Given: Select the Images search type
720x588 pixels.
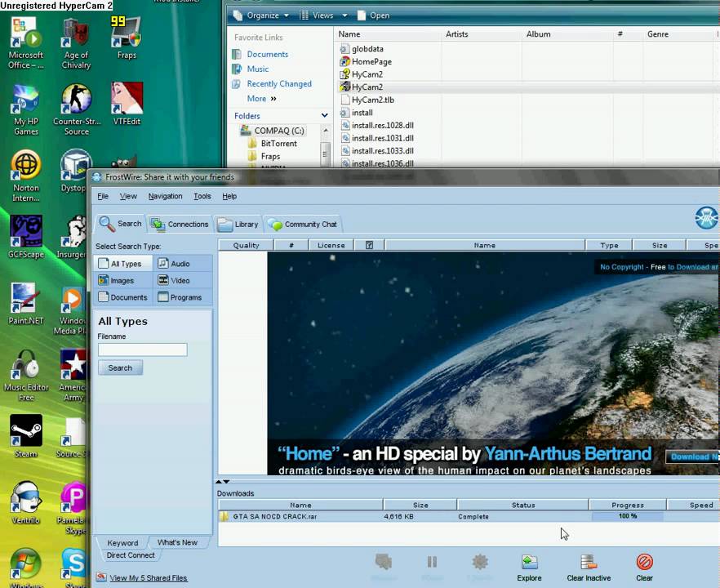Looking at the screenshot, I should (x=124, y=280).
